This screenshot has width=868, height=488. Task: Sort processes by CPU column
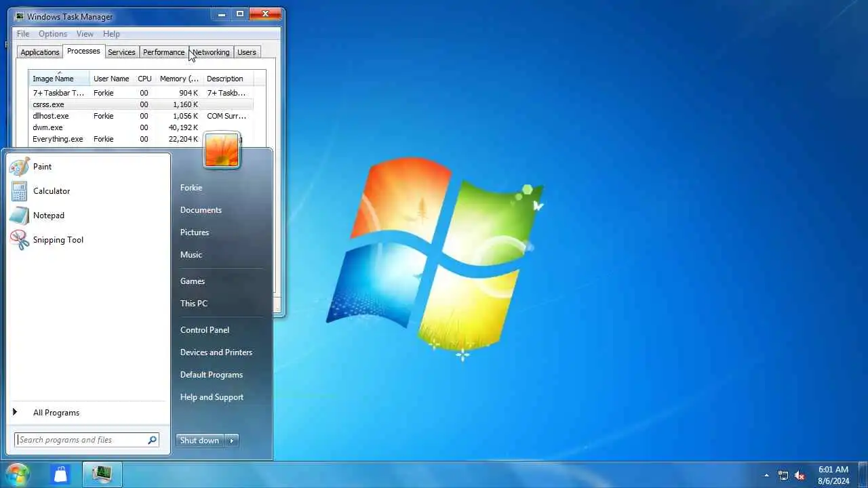point(144,79)
